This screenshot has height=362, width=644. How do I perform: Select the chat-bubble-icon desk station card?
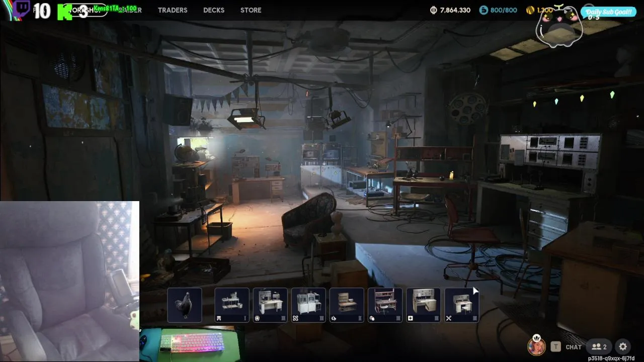385,305
